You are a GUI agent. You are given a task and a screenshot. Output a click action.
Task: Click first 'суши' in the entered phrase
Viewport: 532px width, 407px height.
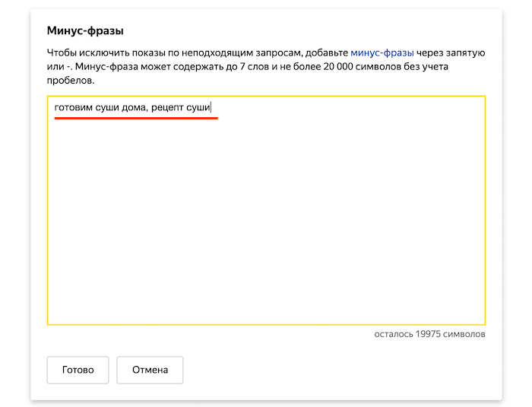(107, 108)
